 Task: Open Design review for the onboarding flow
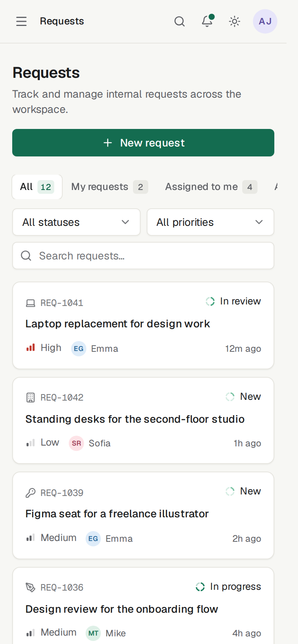point(121,609)
